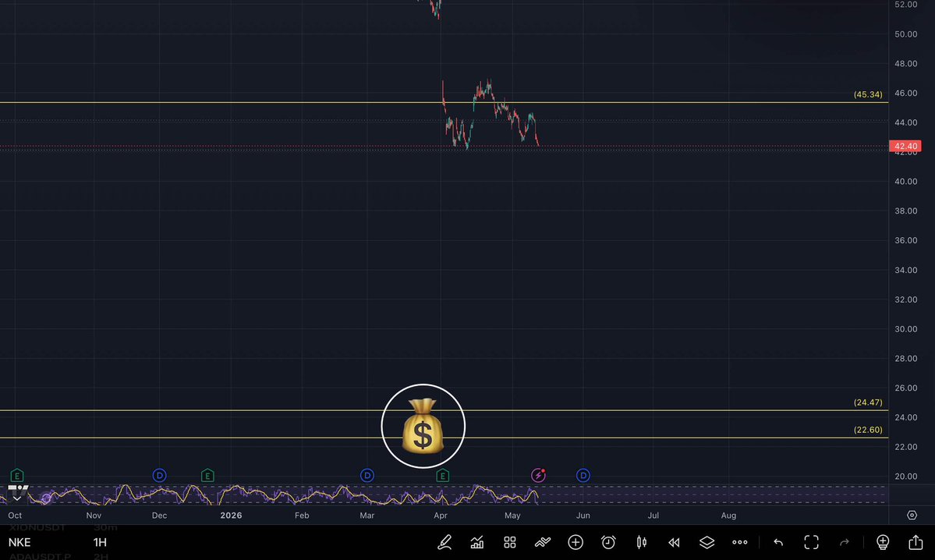Select the 24.47 horizontal line label
The image size is (935, 560).
(868, 402)
